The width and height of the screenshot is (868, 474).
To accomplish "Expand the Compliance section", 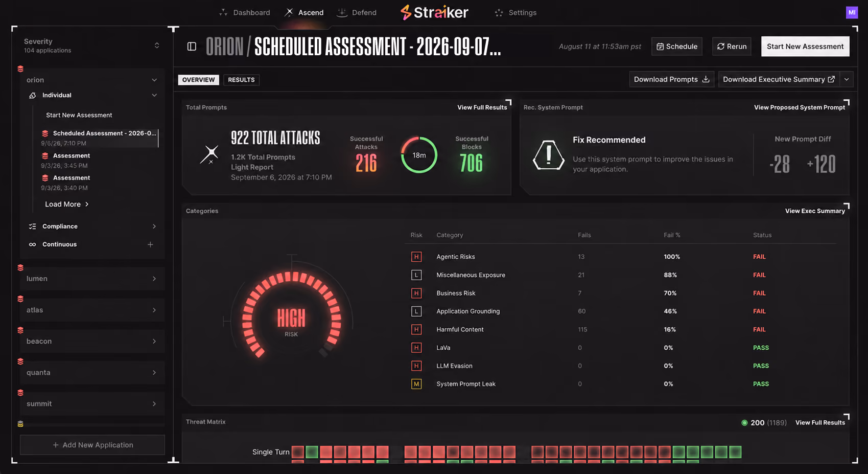I will point(154,226).
